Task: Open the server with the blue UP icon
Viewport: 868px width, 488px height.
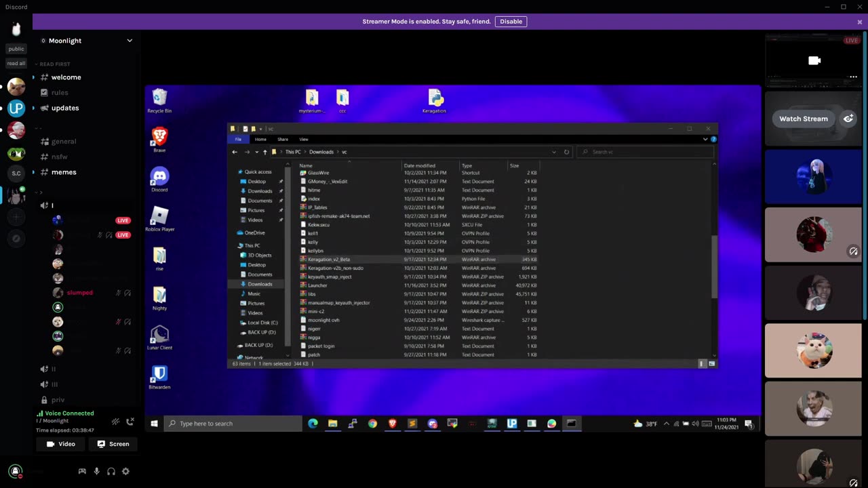Action: tap(16, 108)
